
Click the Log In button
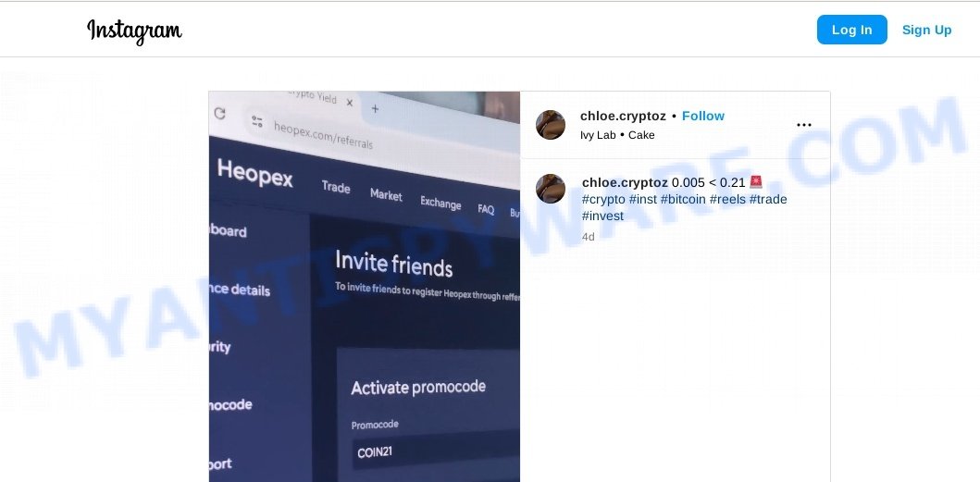click(x=852, y=30)
